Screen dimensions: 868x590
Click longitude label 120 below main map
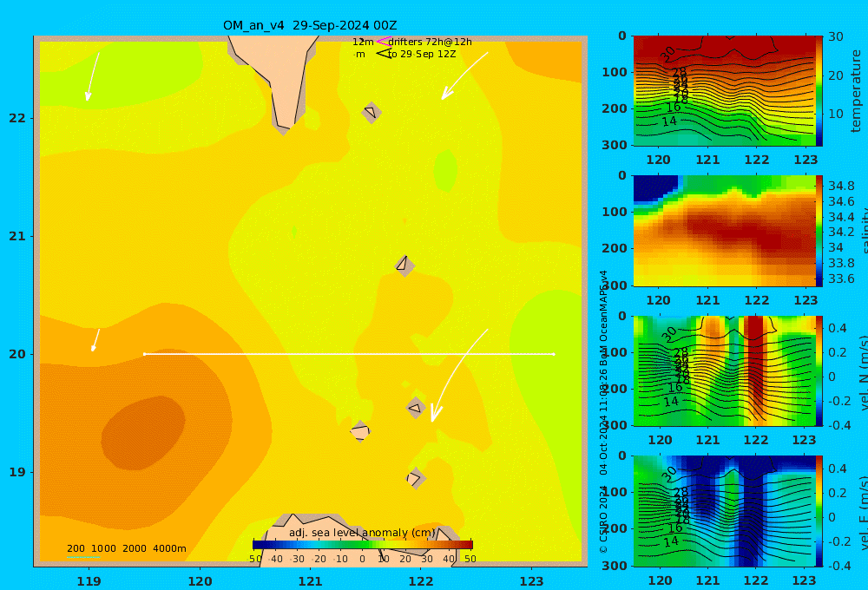200,581
